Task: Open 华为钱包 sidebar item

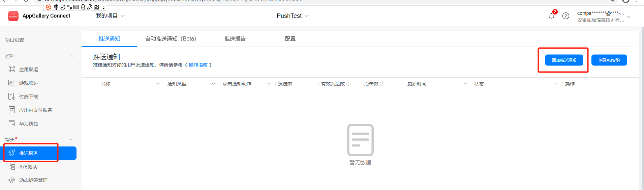Action: 28,124
